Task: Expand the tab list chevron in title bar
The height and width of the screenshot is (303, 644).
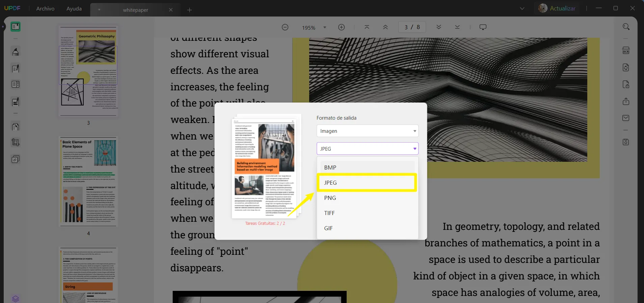Action: tap(522, 8)
